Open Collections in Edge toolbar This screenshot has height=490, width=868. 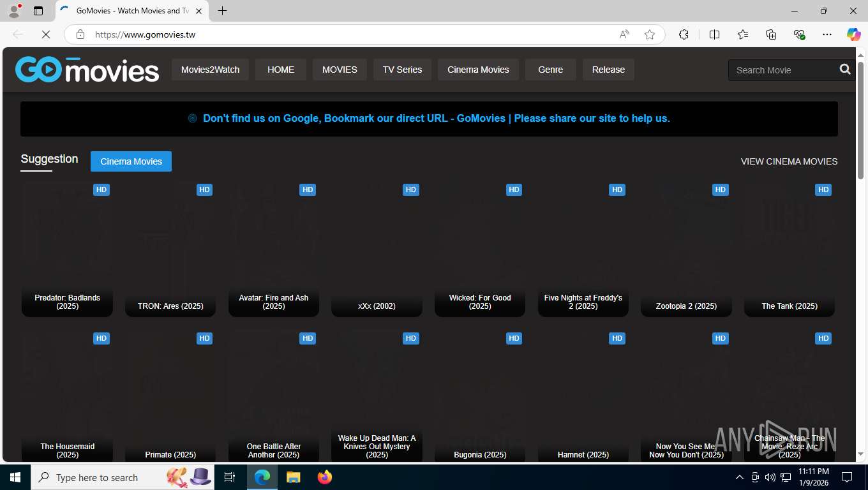point(771,34)
